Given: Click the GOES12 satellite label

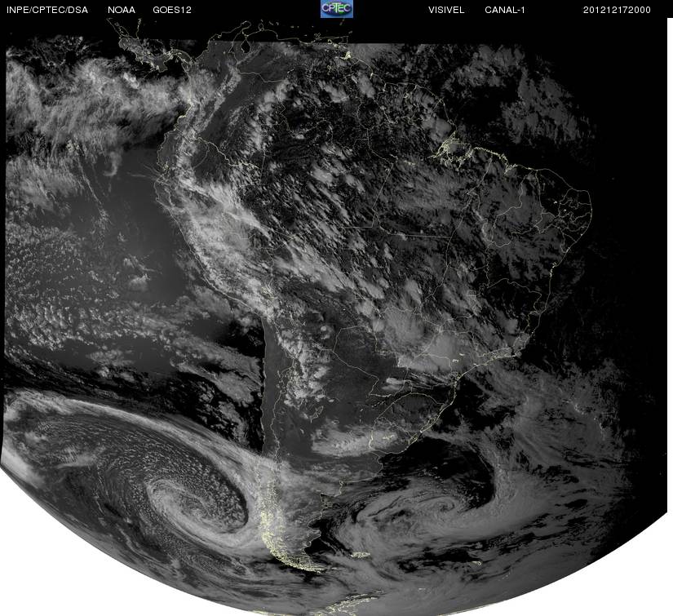Looking at the screenshot, I should click(x=172, y=10).
